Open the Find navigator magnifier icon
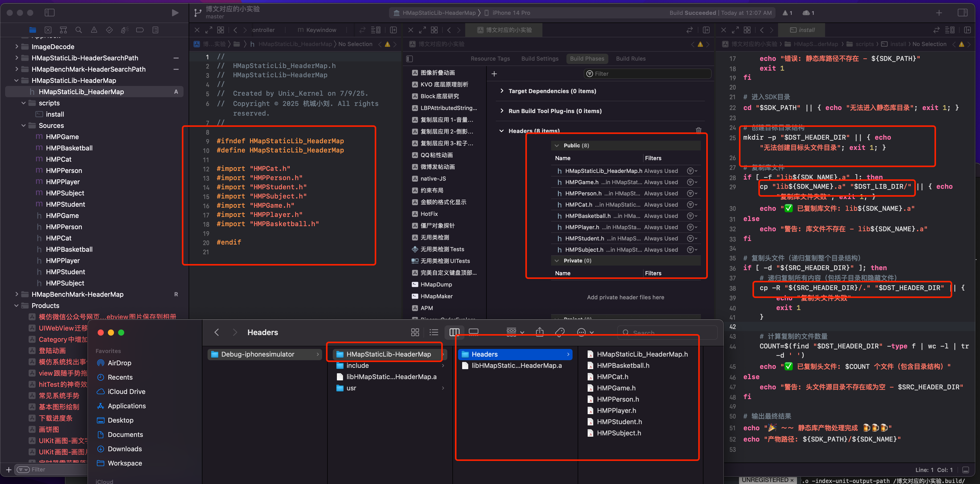Image resolution: width=980 pixels, height=484 pixels. pos(78,30)
